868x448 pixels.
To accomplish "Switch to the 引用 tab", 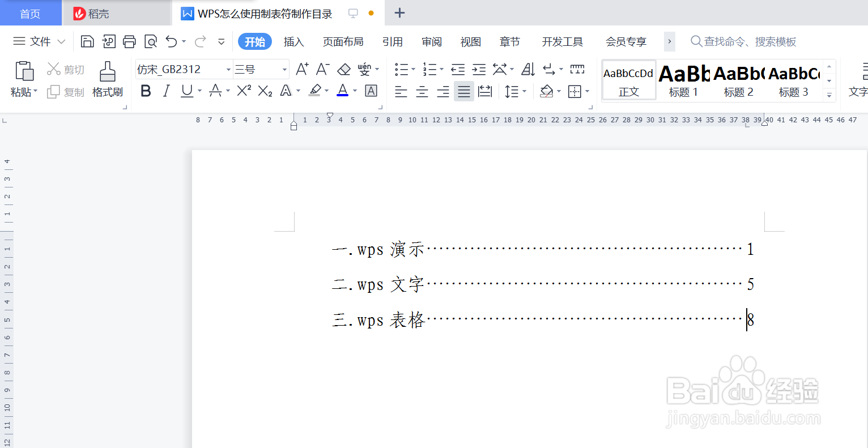I will click(392, 42).
